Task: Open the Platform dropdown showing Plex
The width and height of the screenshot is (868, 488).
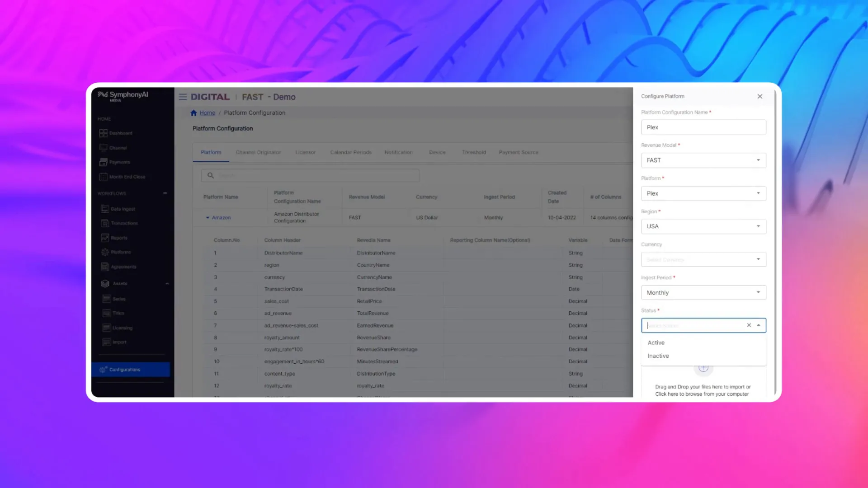Action: pyautogui.click(x=703, y=193)
